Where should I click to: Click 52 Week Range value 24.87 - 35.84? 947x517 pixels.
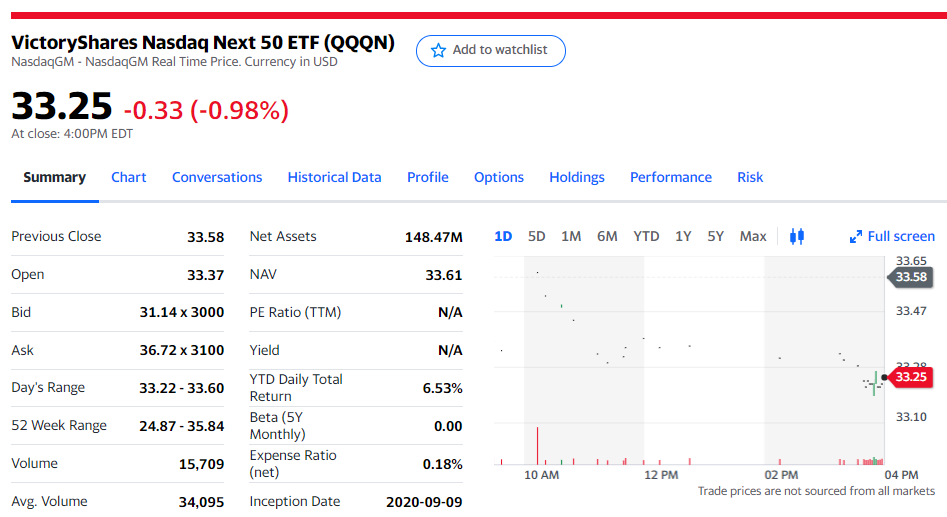coord(182,426)
